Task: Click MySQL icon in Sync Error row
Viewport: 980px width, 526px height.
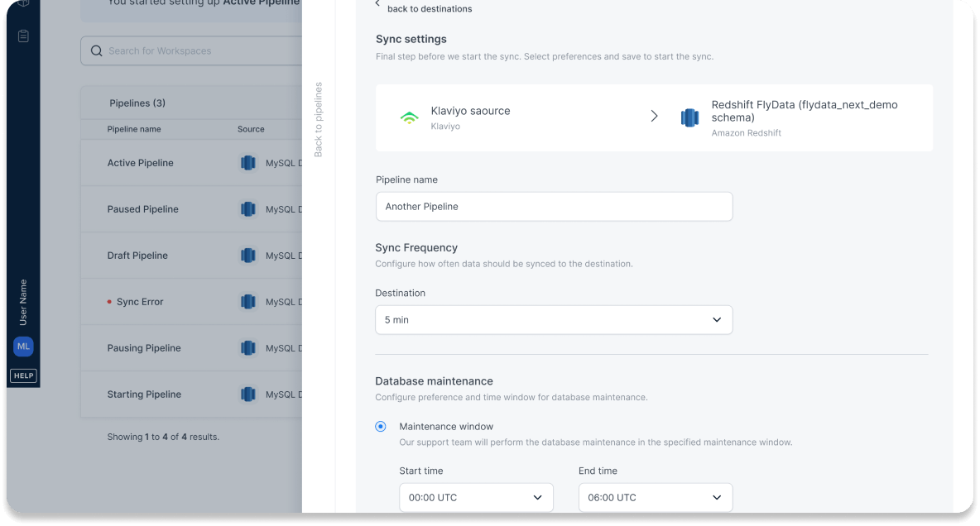Action: coord(247,302)
